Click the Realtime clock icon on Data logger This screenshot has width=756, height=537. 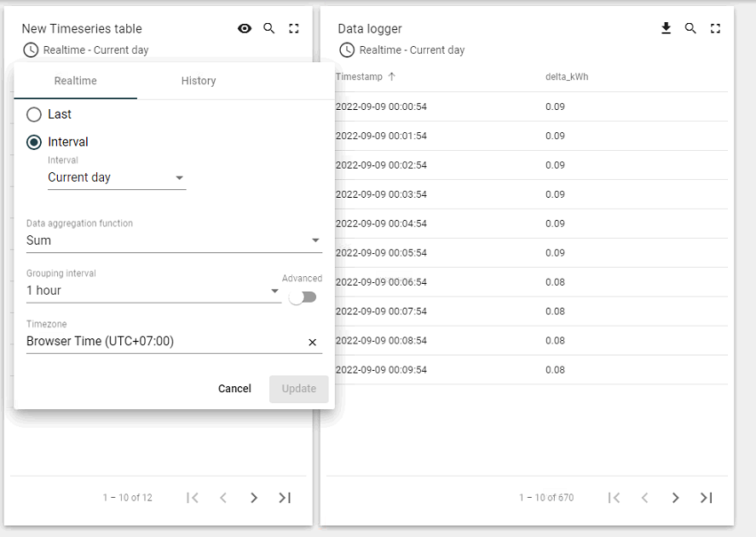pyautogui.click(x=346, y=49)
